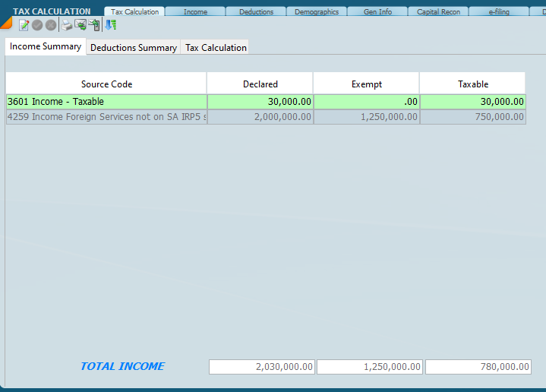Switch to the Deductions top tab

point(256,12)
